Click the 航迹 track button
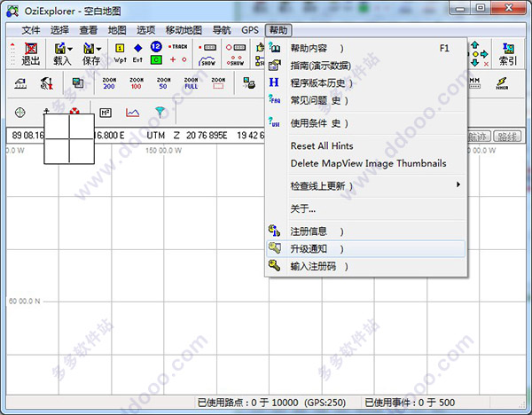Image resolution: width=532 pixels, height=415 pixels. [x=479, y=137]
